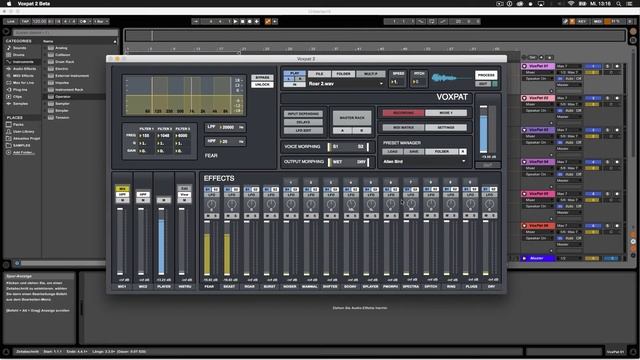
Task: Toggle the red RECORDING button
Action: (403, 113)
